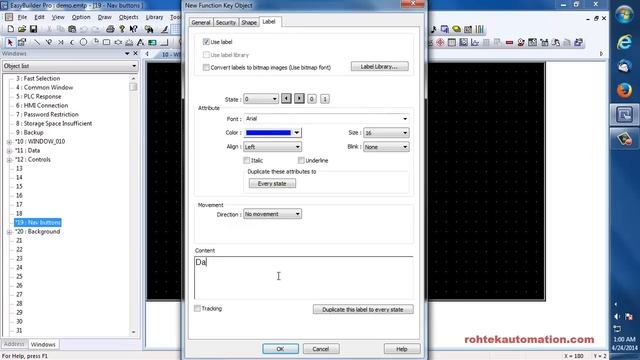Print using the printer toolbar icon
Screen dimensions: 640x360
[110, 29]
